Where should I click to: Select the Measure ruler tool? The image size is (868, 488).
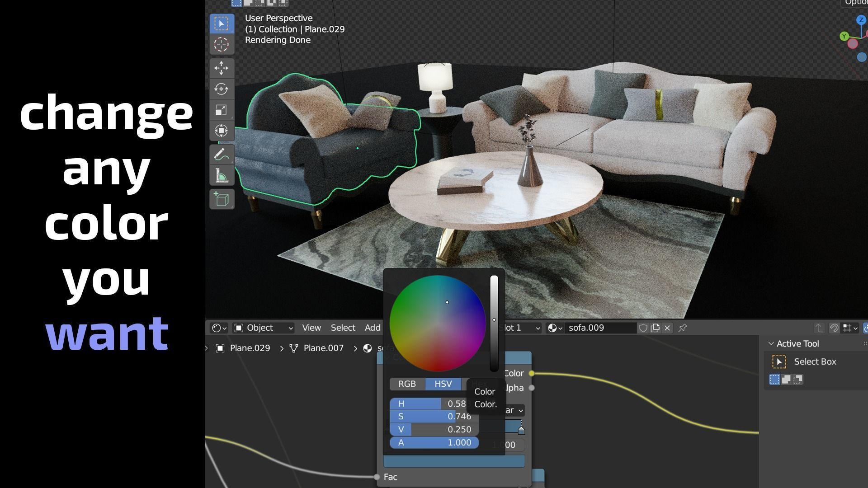click(x=222, y=175)
